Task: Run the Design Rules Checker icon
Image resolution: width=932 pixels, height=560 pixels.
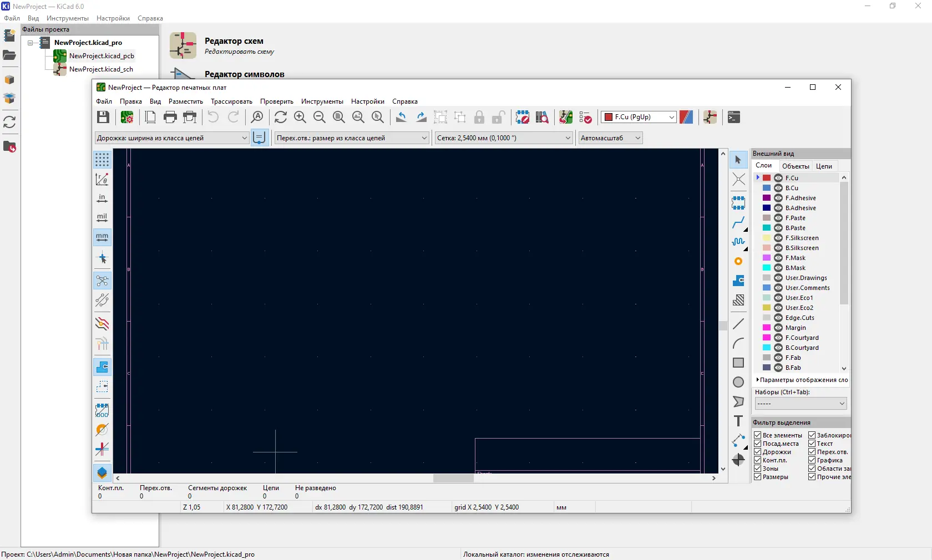Action: point(585,117)
